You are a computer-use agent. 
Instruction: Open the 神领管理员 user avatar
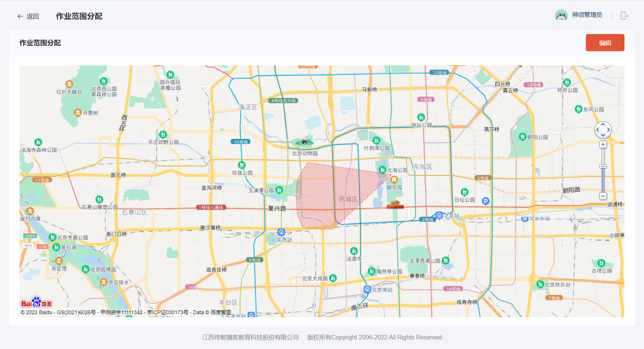click(561, 15)
